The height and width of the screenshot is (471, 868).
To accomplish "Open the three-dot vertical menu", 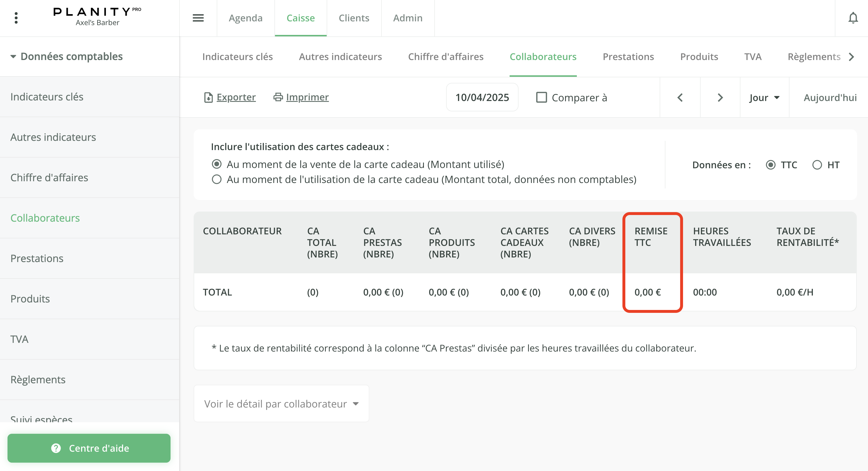I will click(16, 18).
